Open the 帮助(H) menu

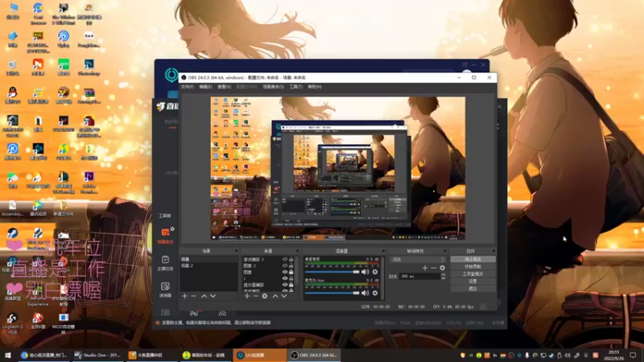click(315, 87)
